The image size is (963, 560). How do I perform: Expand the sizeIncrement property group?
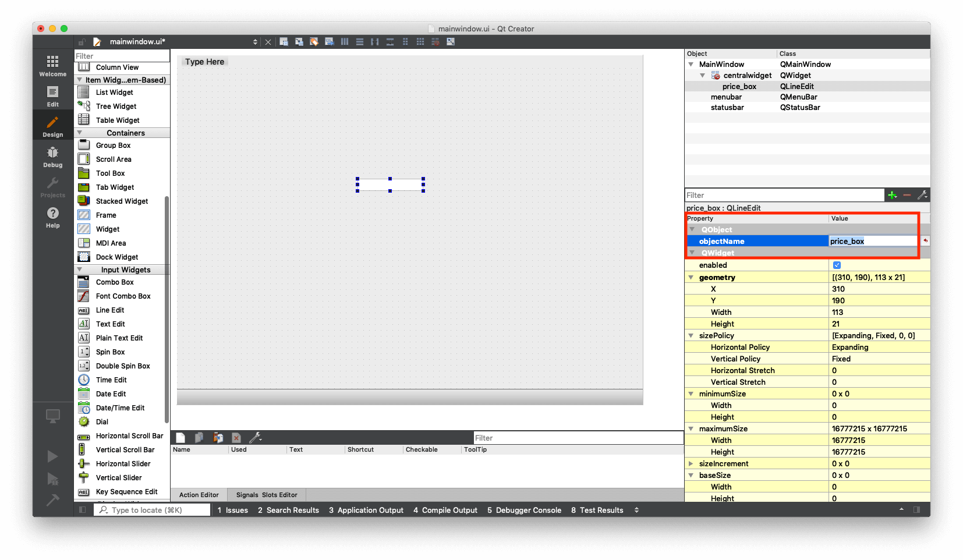[691, 464]
